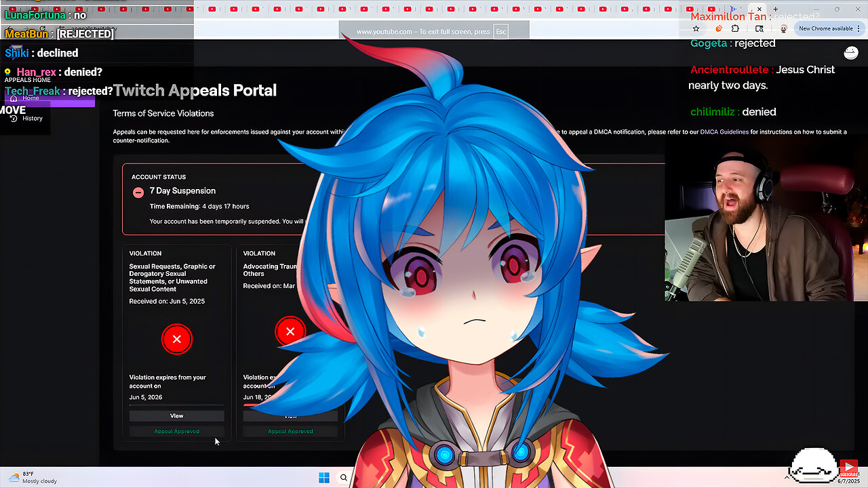Open the Chrome three-dot menu
The height and width of the screenshot is (488, 868).
[860, 28]
